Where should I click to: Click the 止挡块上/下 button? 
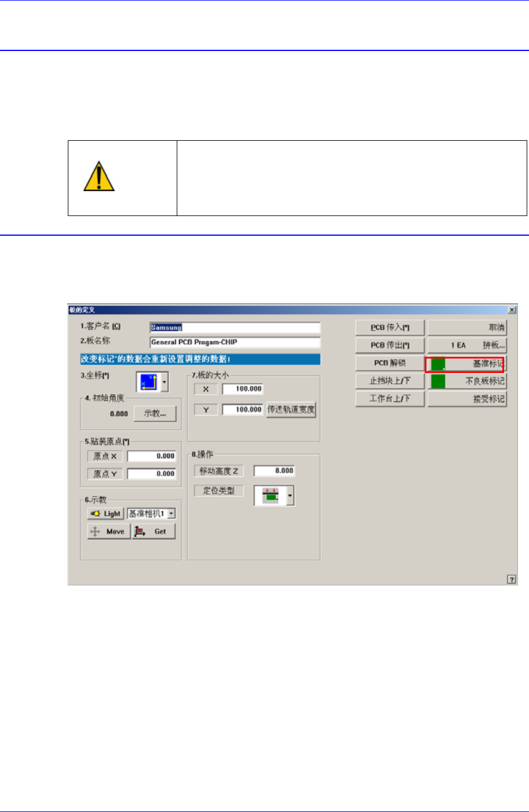pos(390,381)
